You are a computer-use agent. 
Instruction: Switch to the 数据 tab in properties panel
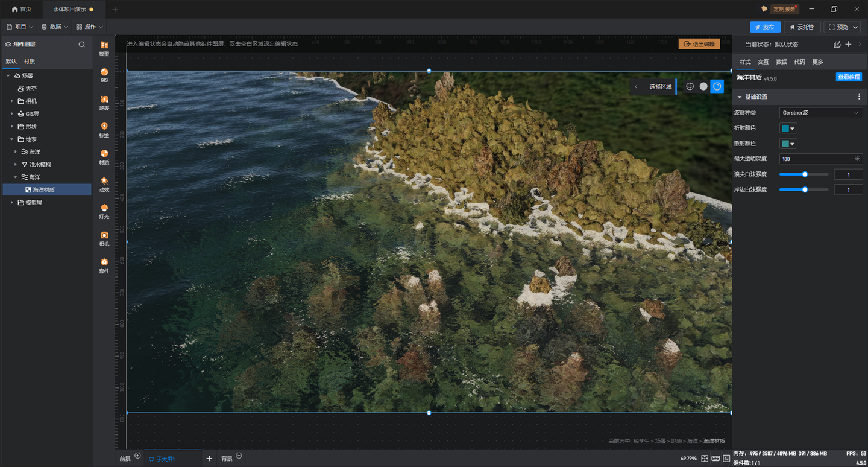(x=781, y=62)
